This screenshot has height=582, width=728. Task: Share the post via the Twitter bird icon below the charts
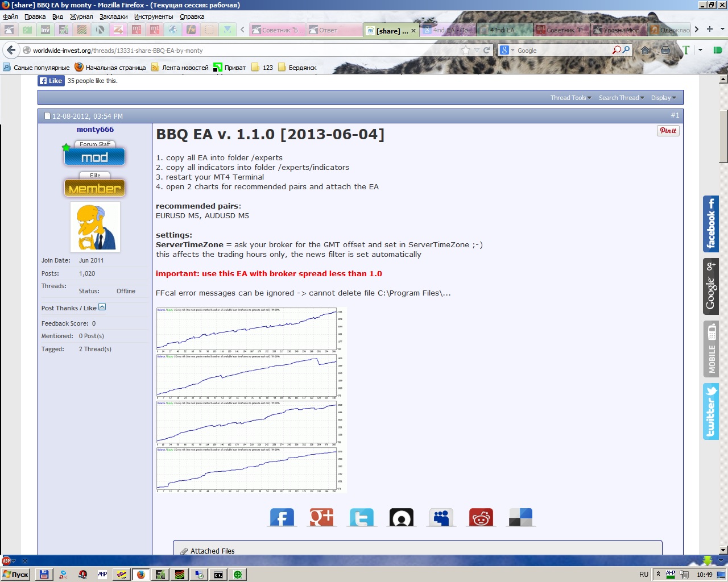(x=362, y=518)
